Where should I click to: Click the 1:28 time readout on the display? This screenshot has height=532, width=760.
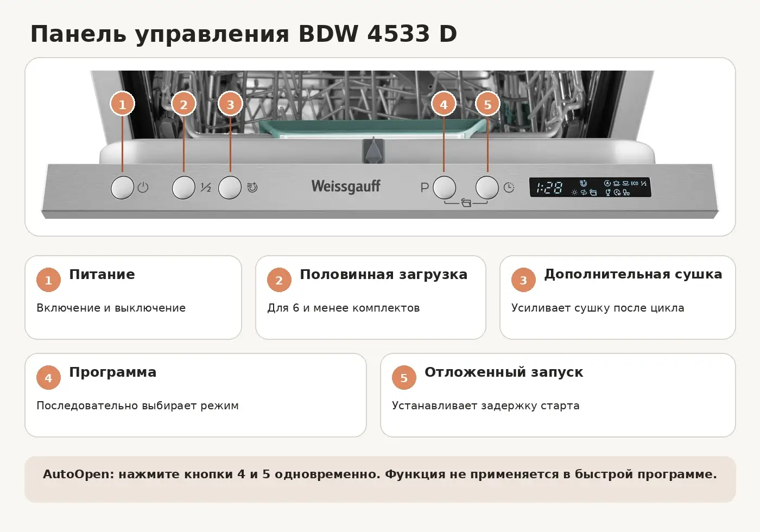click(x=549, y=188)
